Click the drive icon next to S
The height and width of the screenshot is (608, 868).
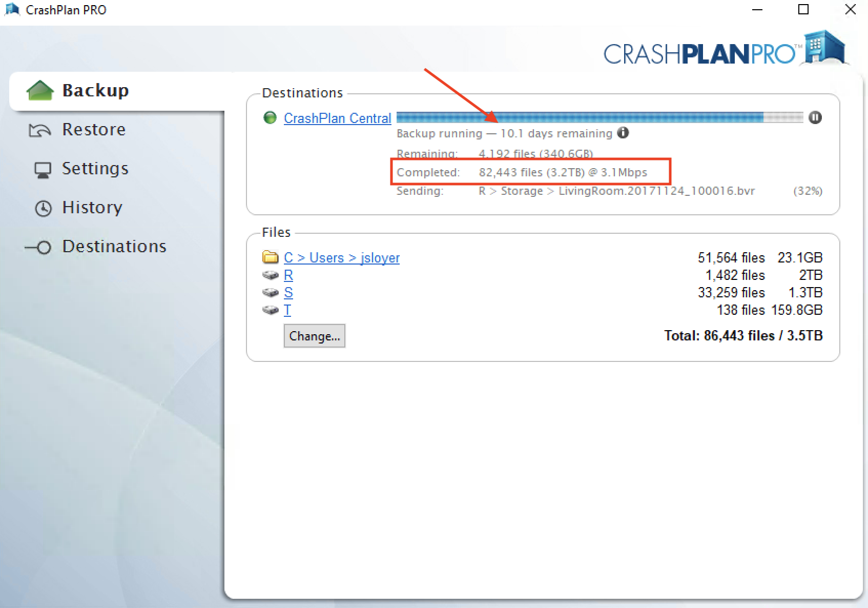[x=271, y=293]
